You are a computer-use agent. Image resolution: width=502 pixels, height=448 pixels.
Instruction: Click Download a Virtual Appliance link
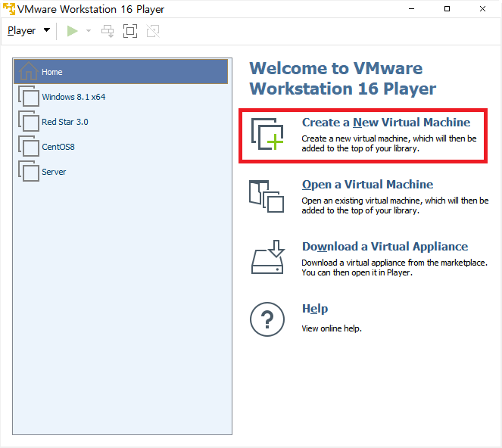[x=385, y=247]
